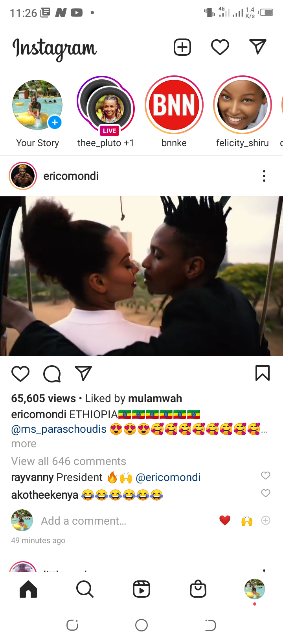Expand caption with more link
Image resolution: width=283 pixels, height=644 pixels.
tap(24, 444)
